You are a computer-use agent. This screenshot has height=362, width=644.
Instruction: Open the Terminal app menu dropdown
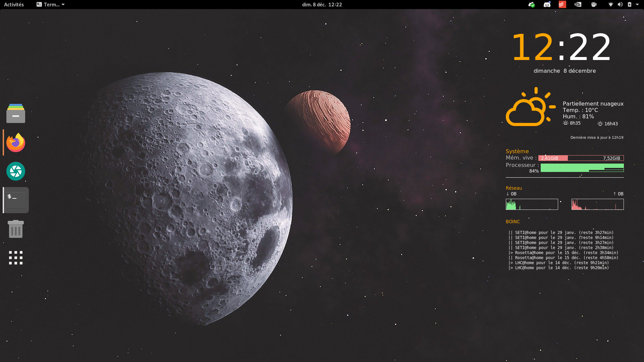click(50, 5)
